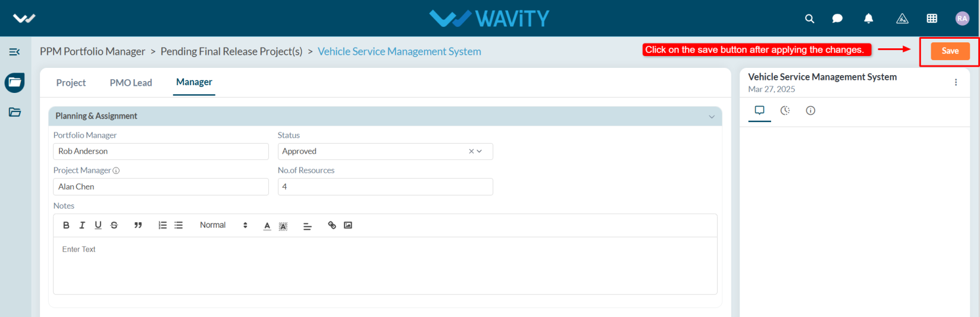Select the outlined open-folder icon in sidebar

pyautogui.click(x=15, y=112)
